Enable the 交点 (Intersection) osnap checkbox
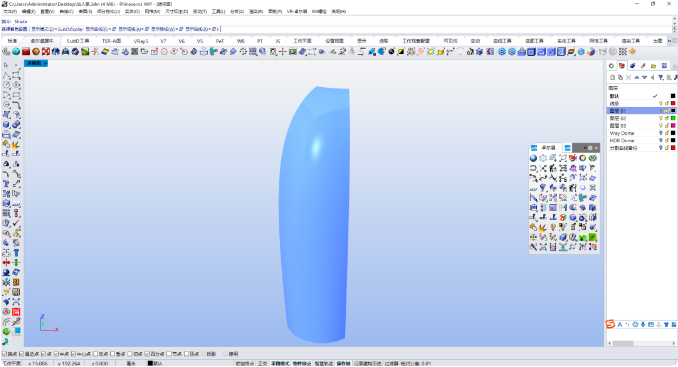678x367 pixels. click(x=96, y=354)
